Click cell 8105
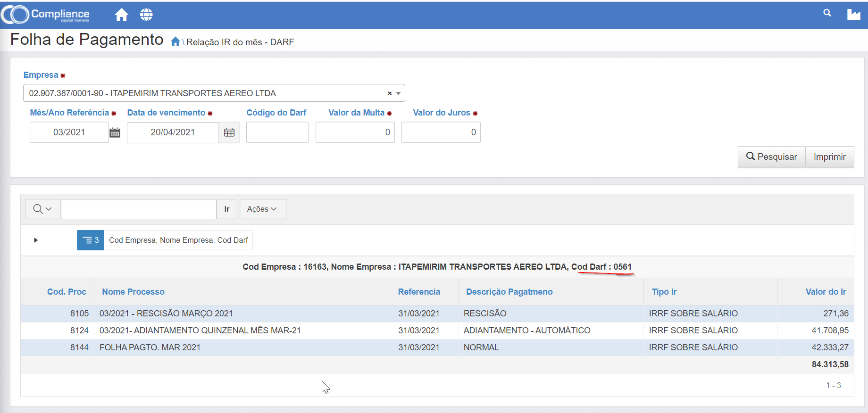Image resolution: width=868 pixels, height=413 pixels. (79, 314)
